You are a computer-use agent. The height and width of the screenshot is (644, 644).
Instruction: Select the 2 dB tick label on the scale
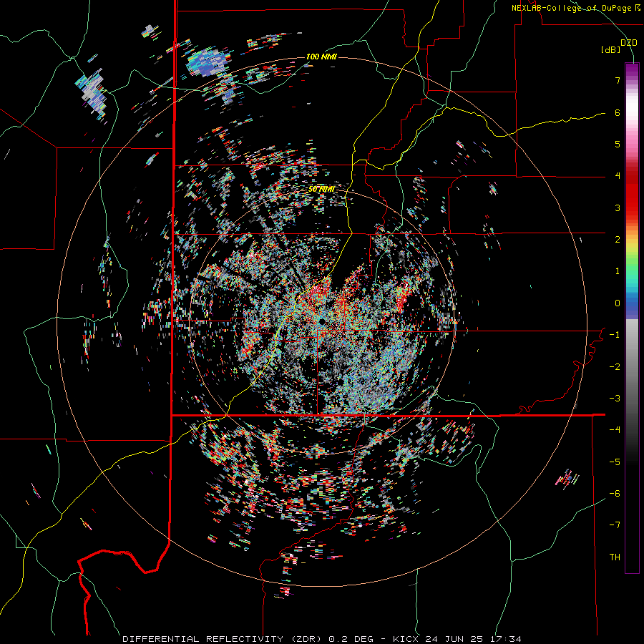click(618, 240)
